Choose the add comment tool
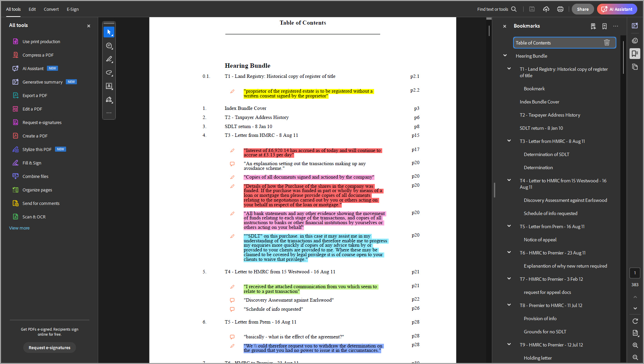644x364 pixels. pyautogui.click(x=109, y=46)
